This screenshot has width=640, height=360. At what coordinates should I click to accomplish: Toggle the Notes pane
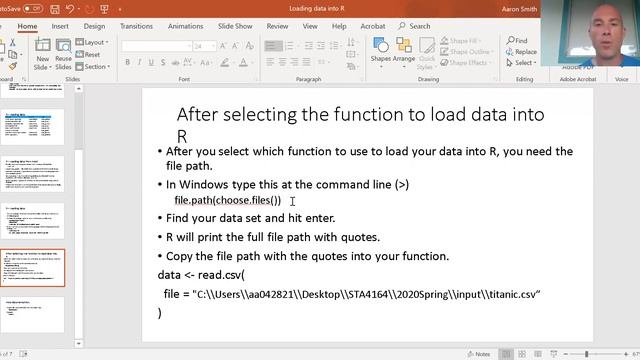(478, 354)
